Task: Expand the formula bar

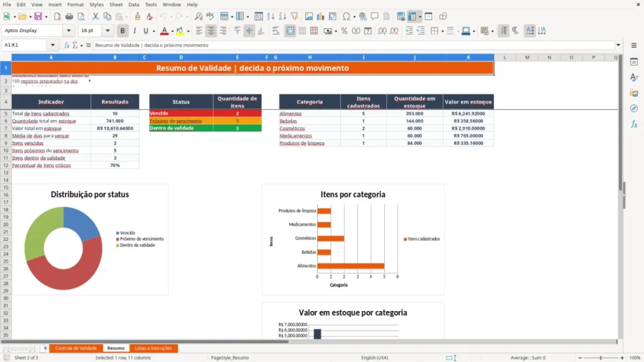Action: pyautogui.click(x=618, y=45)
